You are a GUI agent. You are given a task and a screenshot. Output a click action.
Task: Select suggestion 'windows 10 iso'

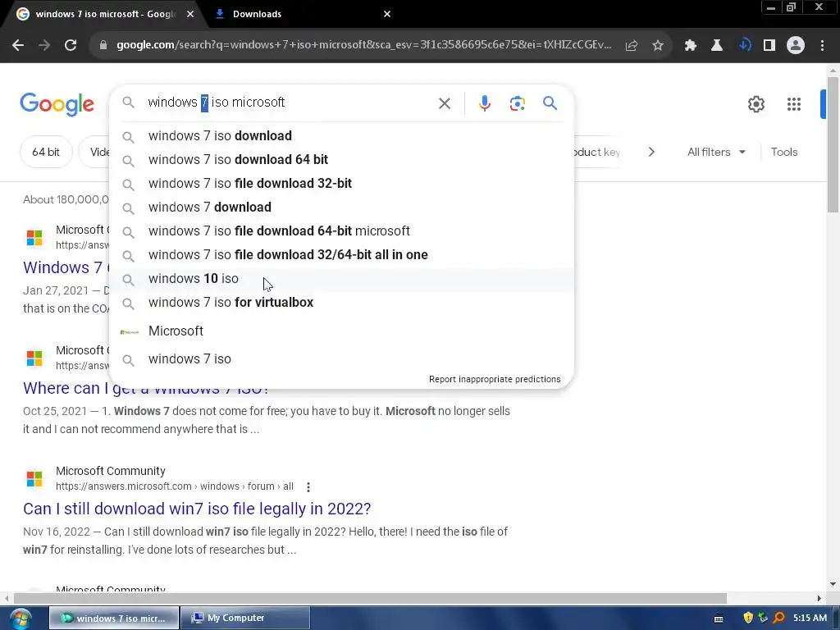tap(341, 279)
